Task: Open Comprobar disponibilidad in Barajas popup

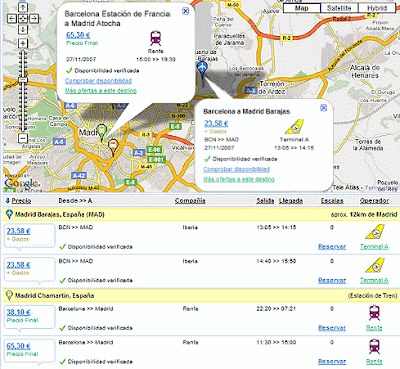Action: (x=237, y=169)
